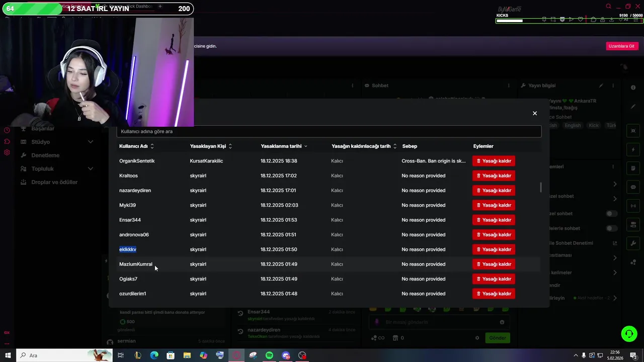Unban Ensar344 with Yasağı kaldır
The height and width of the screenshot is (362, 644).
pos(494,220)
